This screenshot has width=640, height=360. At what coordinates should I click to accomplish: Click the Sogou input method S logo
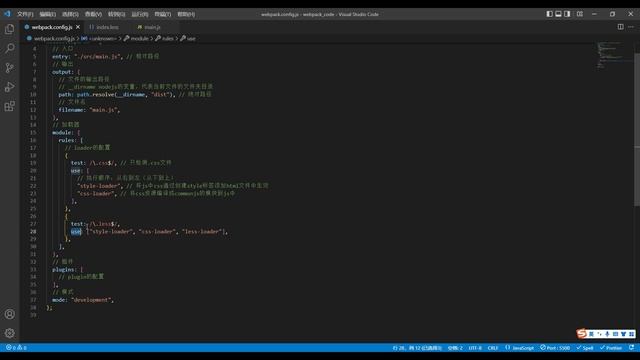click(x=582, y=333)
